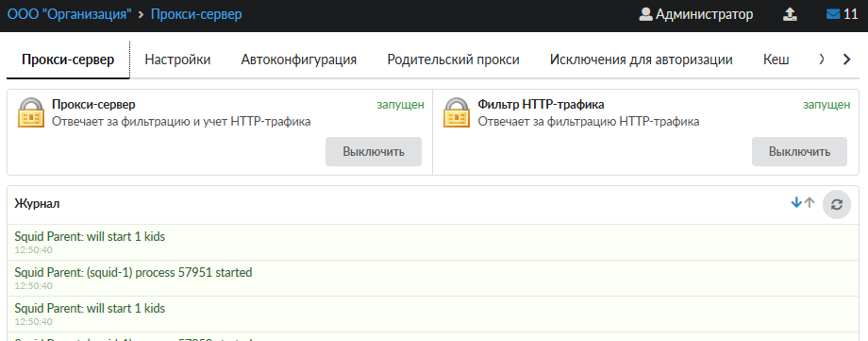Click the upload icon in top bar
The image size is (868, 341).
tap(790, 14)
